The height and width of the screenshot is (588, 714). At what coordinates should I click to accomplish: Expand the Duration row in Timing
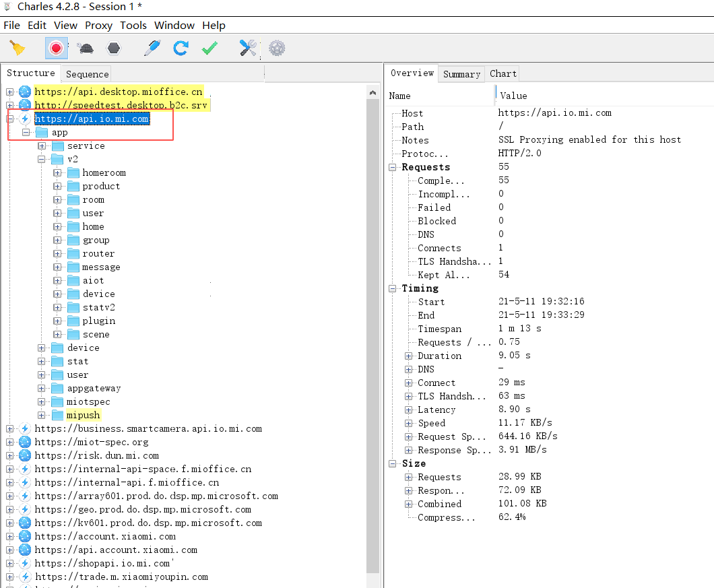point(408,356)
